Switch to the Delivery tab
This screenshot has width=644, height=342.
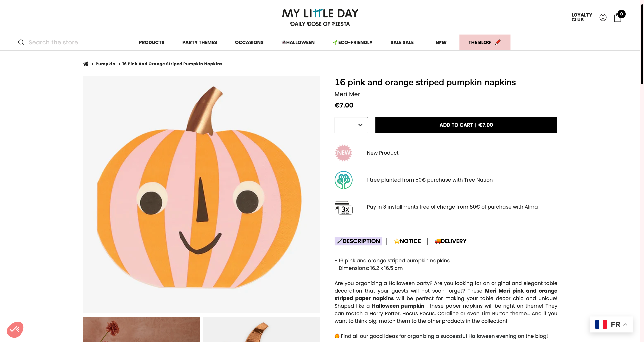pos(450,241)
